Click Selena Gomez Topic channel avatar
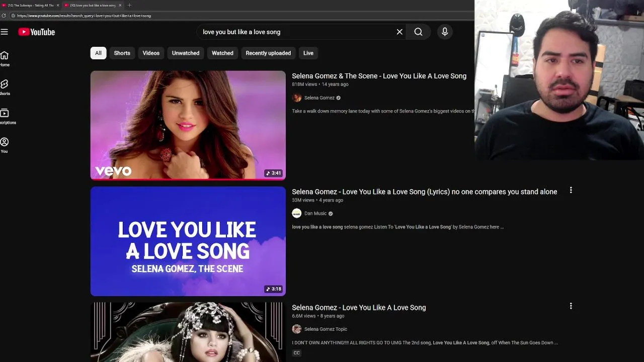Screen dimensions: 644x362 (297, 329)
